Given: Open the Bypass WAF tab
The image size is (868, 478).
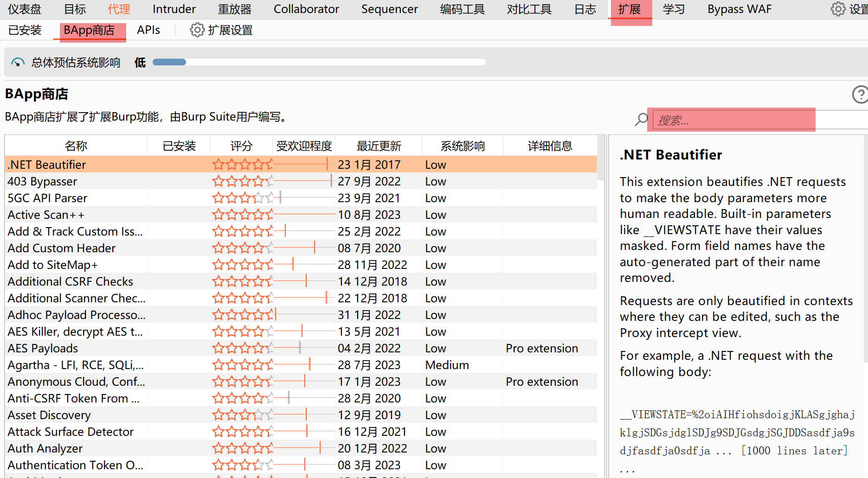Looking at the screenshot, I should coord(739,9).
